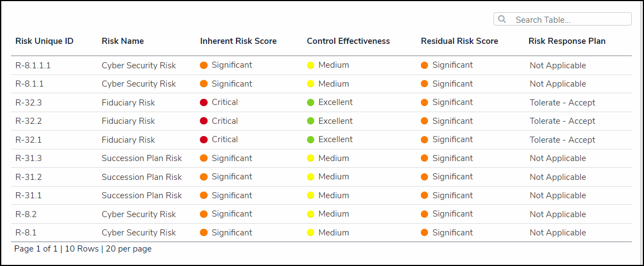The image size is (644, 266).
Task: Click Residual Risk Score column header
Action: pyautogui.click(x=459, y=41)
